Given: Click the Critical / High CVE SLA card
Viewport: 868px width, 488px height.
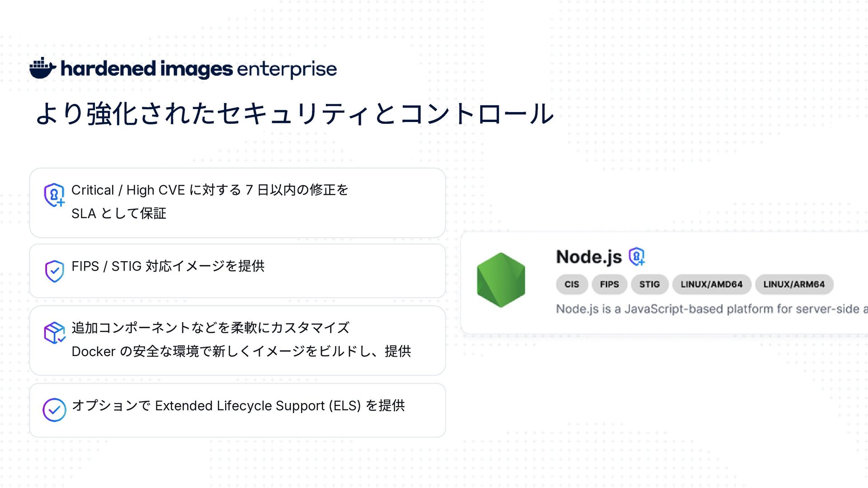Looking at the screenshot, I should point(237,203).
